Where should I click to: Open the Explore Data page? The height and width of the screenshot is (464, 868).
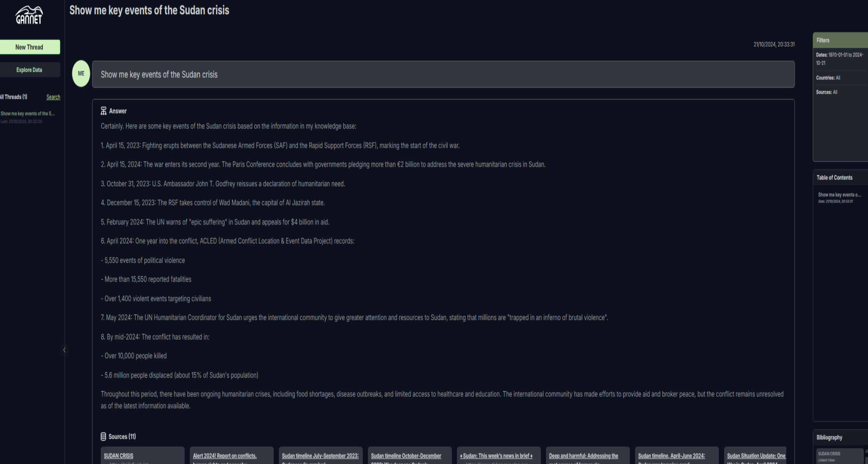click(x=30, y=70)
